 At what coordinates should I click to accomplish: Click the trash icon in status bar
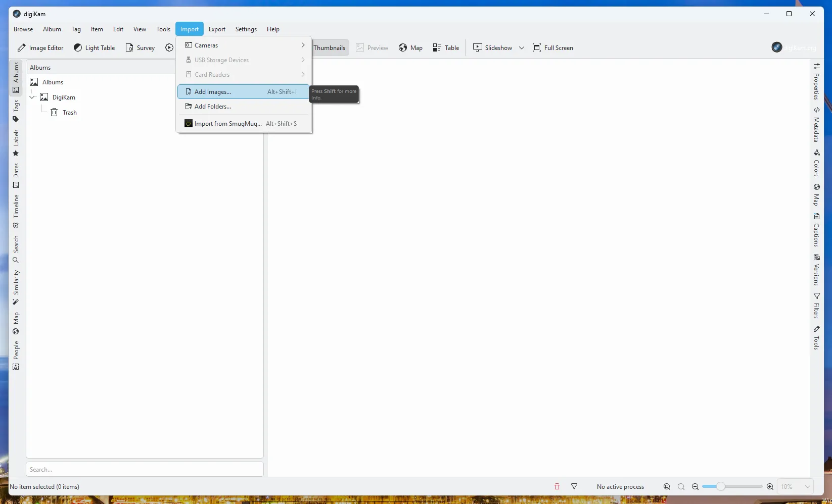click(x=557, y=487)
